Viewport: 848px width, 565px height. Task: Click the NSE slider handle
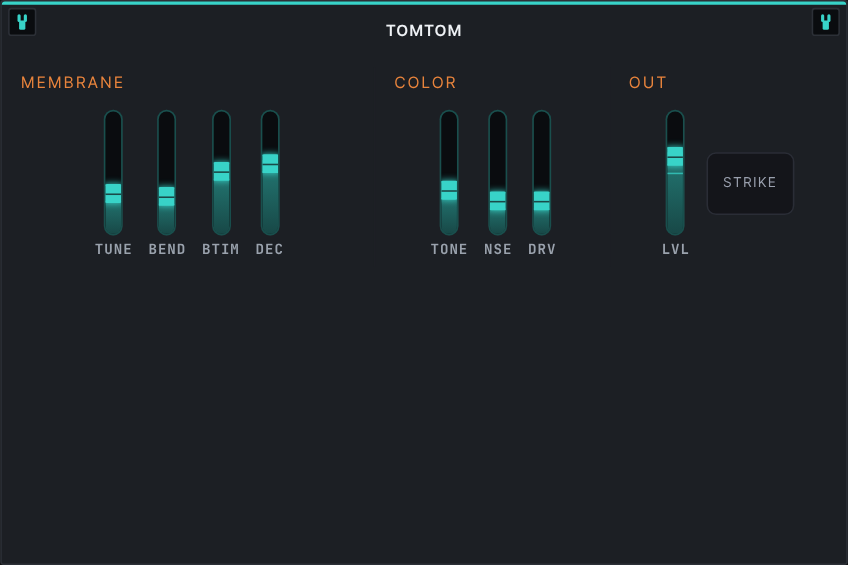[498, 201]
